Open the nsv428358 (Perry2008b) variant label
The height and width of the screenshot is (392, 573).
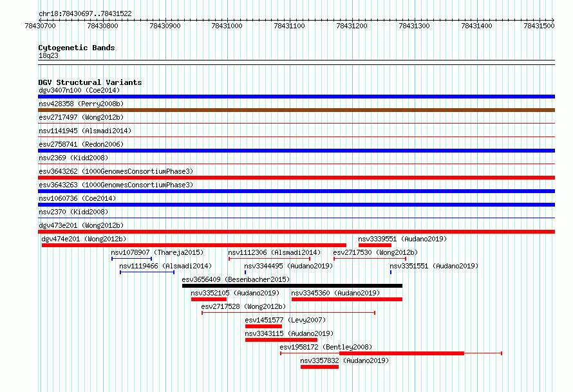(x=81, y=104)
